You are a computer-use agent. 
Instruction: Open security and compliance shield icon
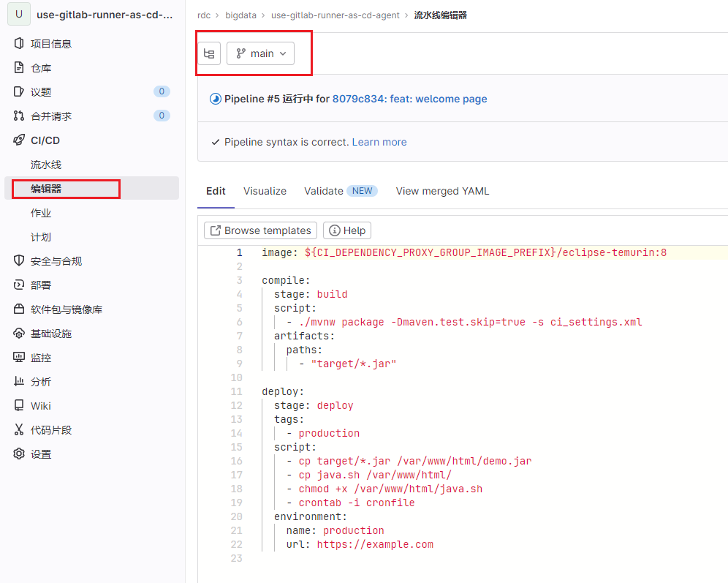19,261
